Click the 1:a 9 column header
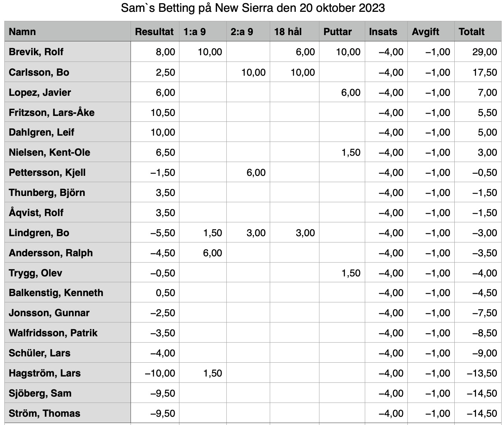504x425 pixels. [203, 32]
